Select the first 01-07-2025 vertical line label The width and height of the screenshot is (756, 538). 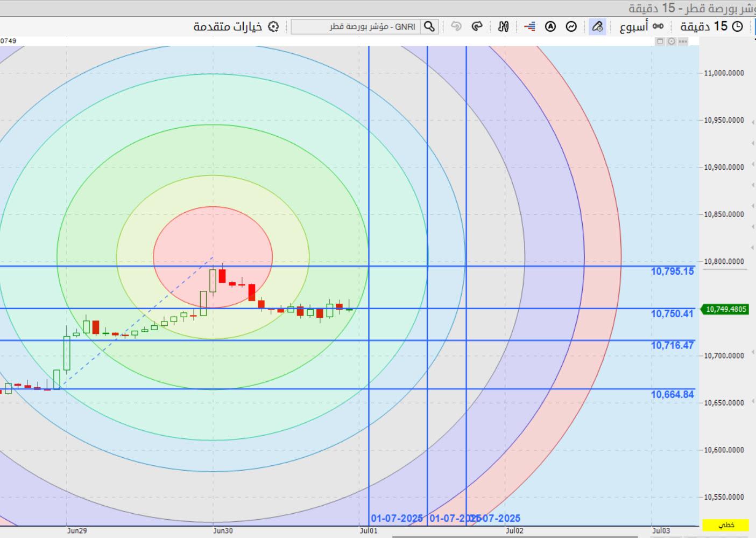(397, 519)
